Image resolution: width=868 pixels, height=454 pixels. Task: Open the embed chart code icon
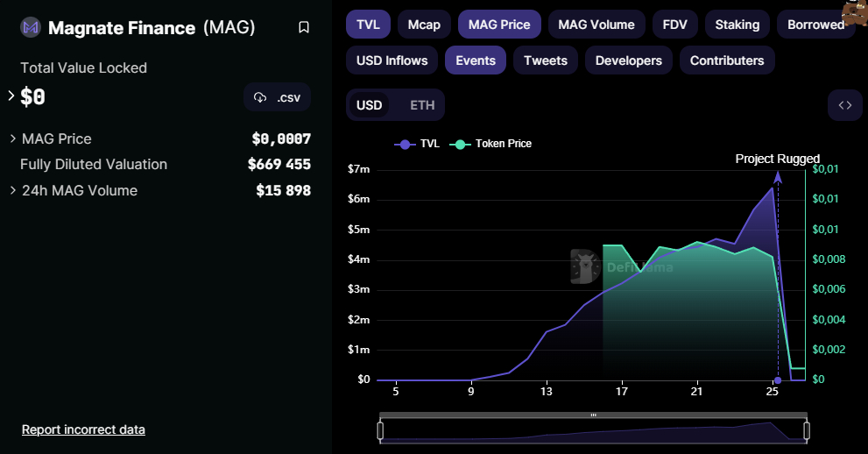[844, 105]
